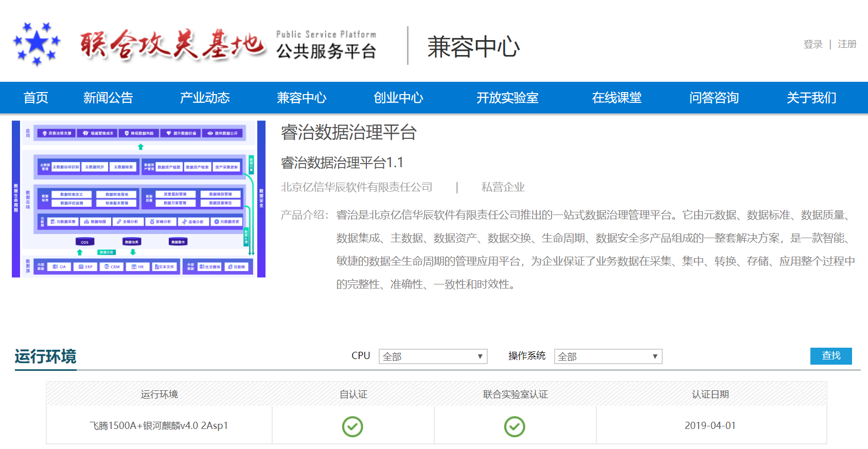Click the 操作系统 filter label
868x449 pixels.
527,355
